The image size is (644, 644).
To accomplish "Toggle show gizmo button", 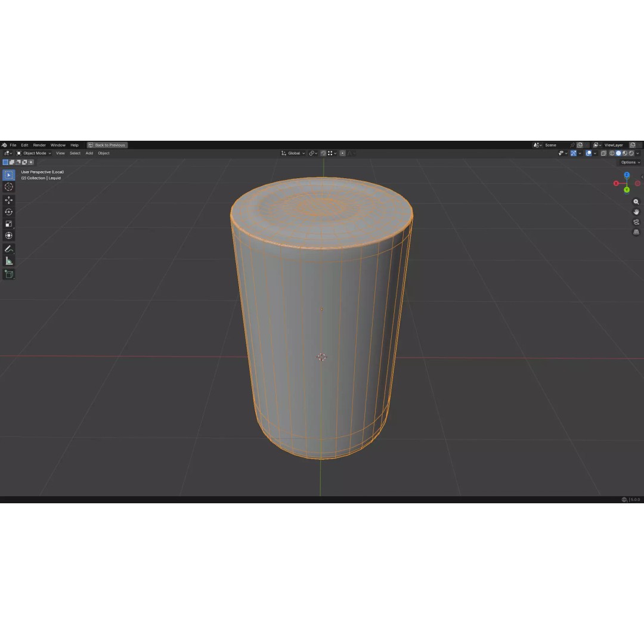I will tap(574, 153).
